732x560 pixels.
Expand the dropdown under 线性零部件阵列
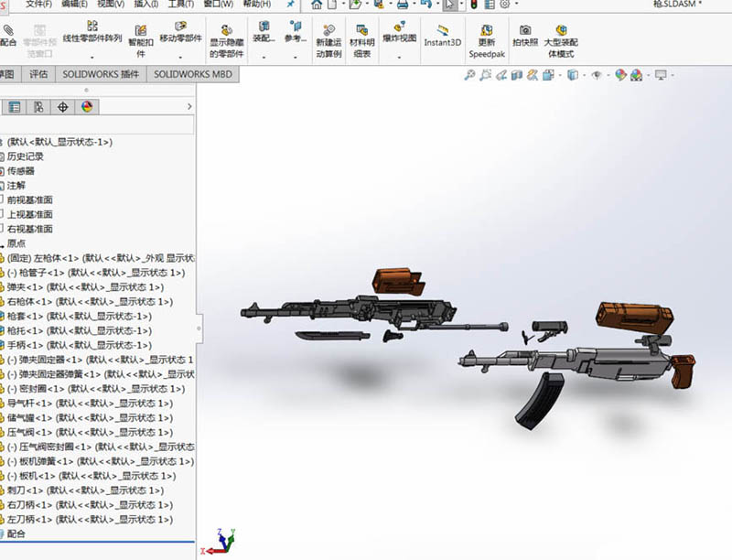pos(92,58)
